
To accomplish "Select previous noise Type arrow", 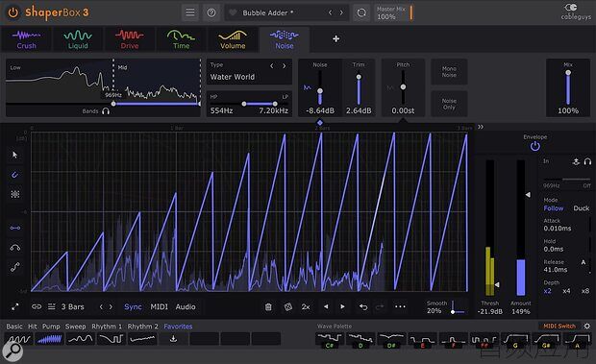I will point(272,65).
